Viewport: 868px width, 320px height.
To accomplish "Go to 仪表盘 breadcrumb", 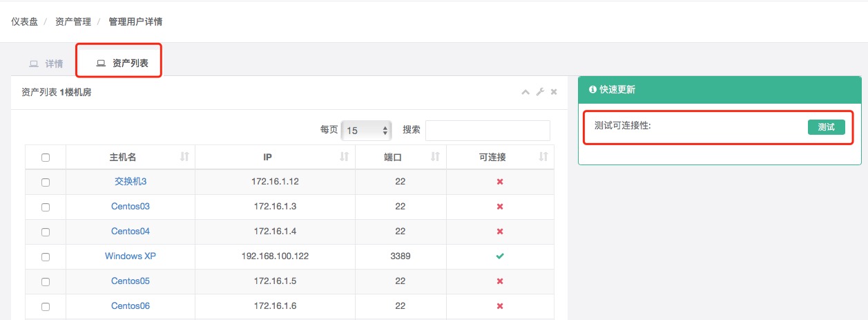I will pyautogui.click(x=24, y=21).
